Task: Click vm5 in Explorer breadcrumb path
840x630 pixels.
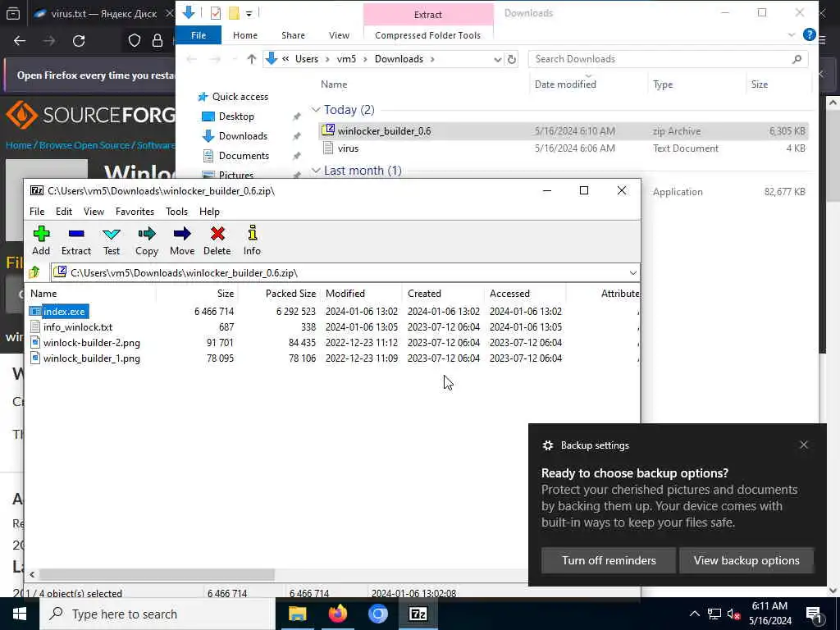Action: 346,59
